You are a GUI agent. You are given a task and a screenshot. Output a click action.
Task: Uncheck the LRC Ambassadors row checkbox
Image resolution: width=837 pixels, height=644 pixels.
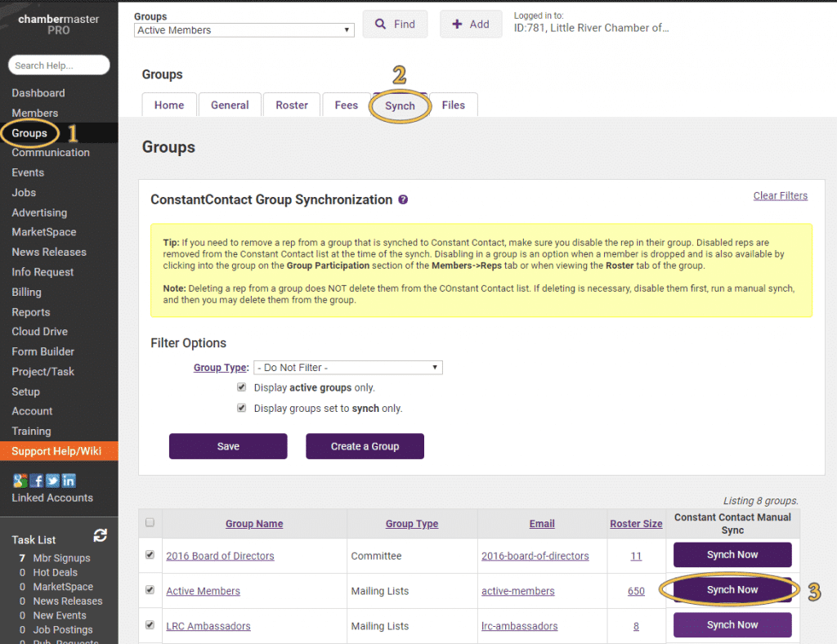[150, 624]
